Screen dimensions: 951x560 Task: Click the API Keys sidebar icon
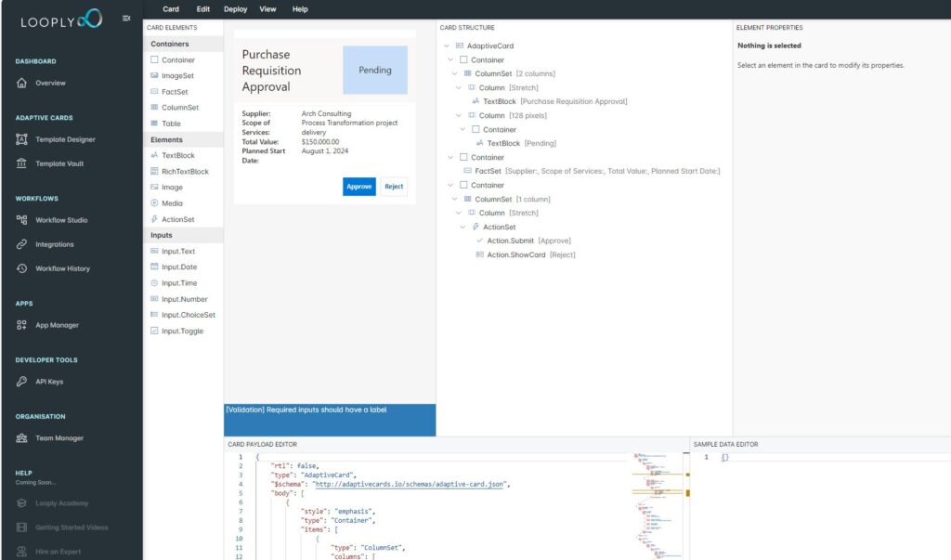20,380
